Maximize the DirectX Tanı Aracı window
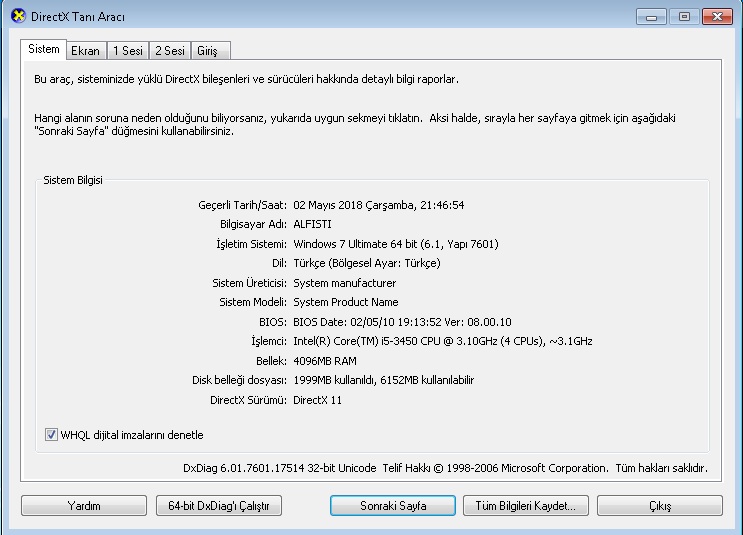 [684, 16]
